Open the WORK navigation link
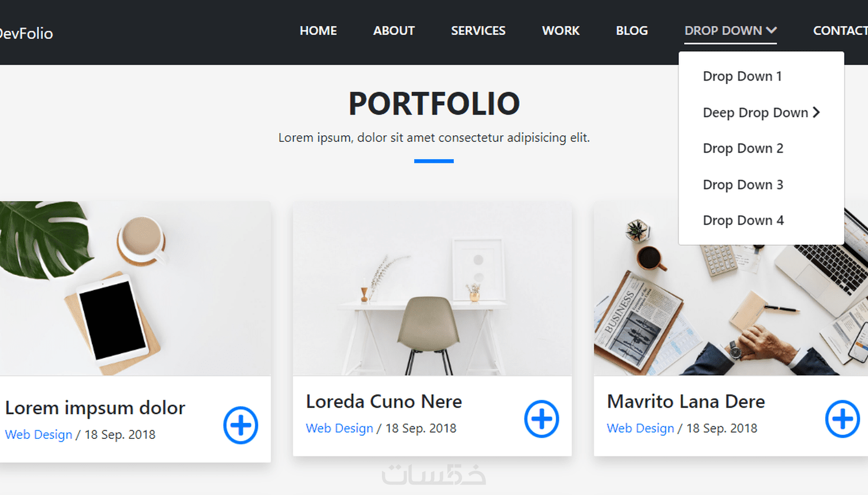Viewport: 868px width, 495px height. click(x=561, y=31)
